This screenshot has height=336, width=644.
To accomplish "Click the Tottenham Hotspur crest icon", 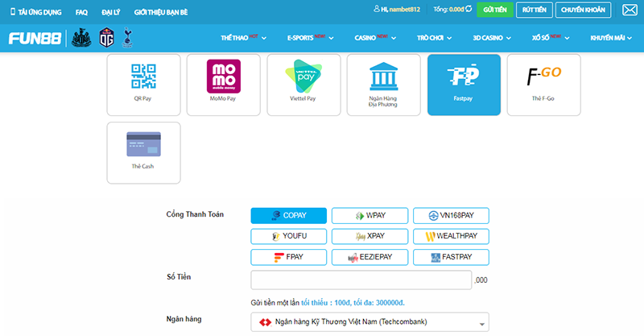I will pyautogui.click(x=128, y=37).
